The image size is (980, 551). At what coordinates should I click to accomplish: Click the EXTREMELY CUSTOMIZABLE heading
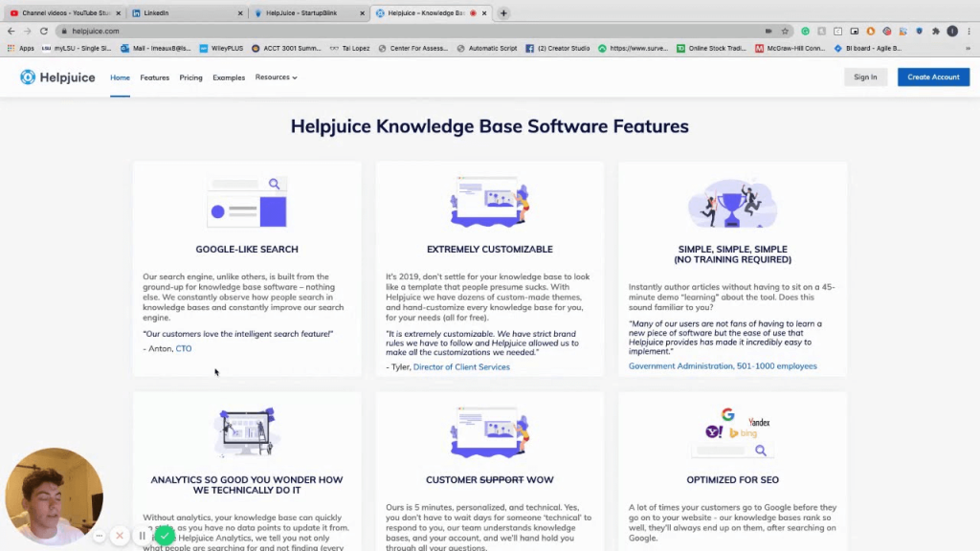pyautogui.click(x=489, y=250)
